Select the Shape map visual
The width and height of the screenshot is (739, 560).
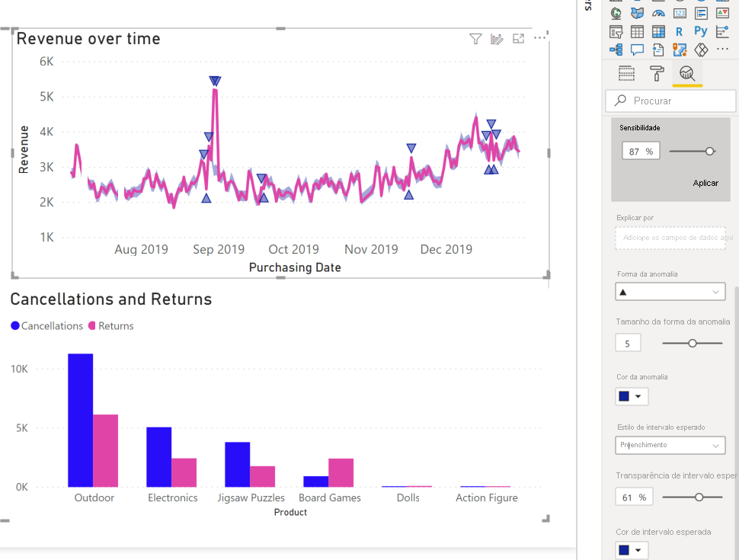pyautogui.click(x=637, y=13)
